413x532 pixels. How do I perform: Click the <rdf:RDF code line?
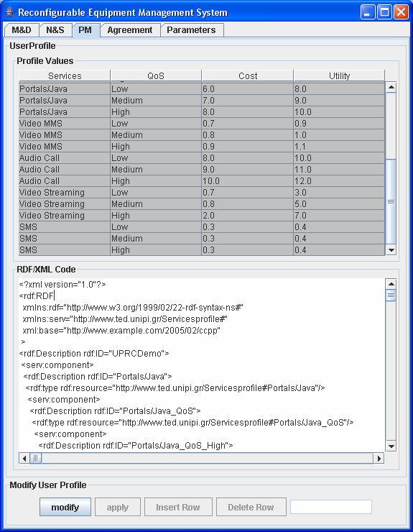37,296
